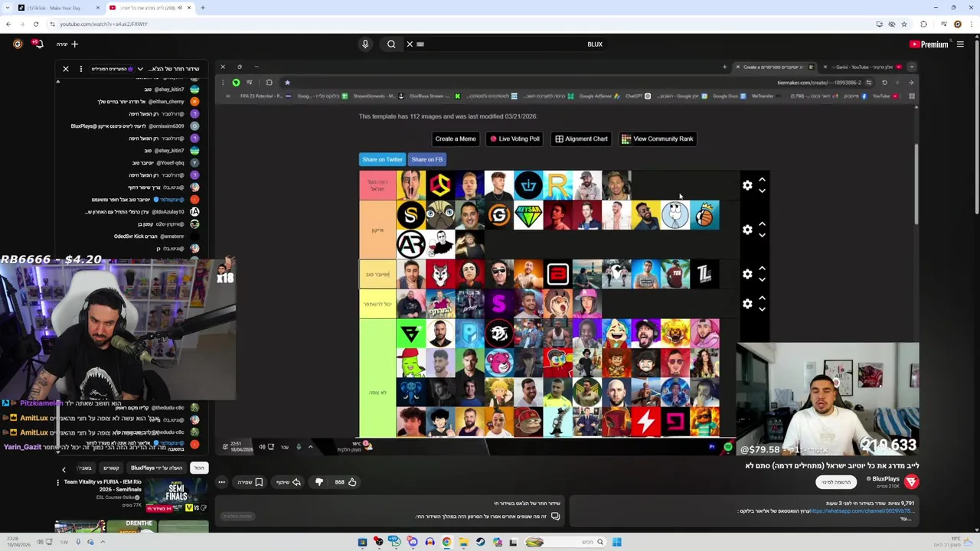Open the Create (יצירה) menu
The width and height of the screenshot is (980, 551).
tap(67, 44)
